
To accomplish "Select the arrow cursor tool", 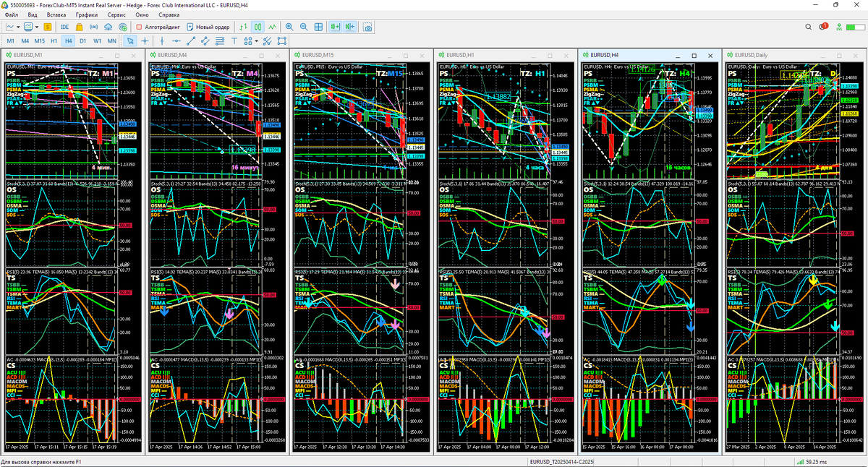I will pos(130,41).
